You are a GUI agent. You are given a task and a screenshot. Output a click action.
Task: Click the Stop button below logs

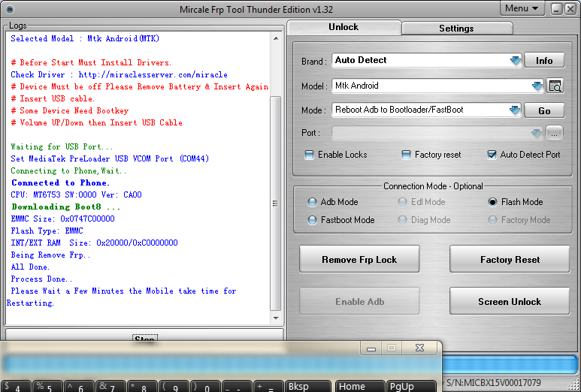point(144,336)
